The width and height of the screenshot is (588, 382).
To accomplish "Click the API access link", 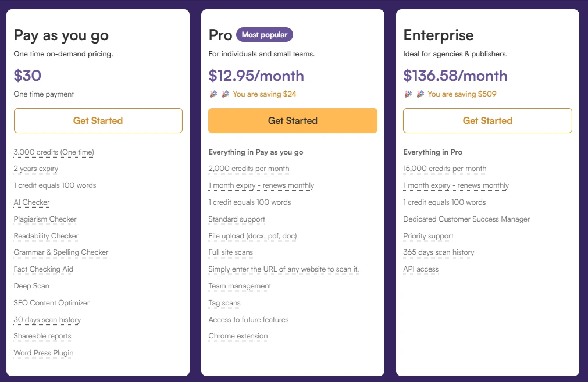I will pos(420,269).
